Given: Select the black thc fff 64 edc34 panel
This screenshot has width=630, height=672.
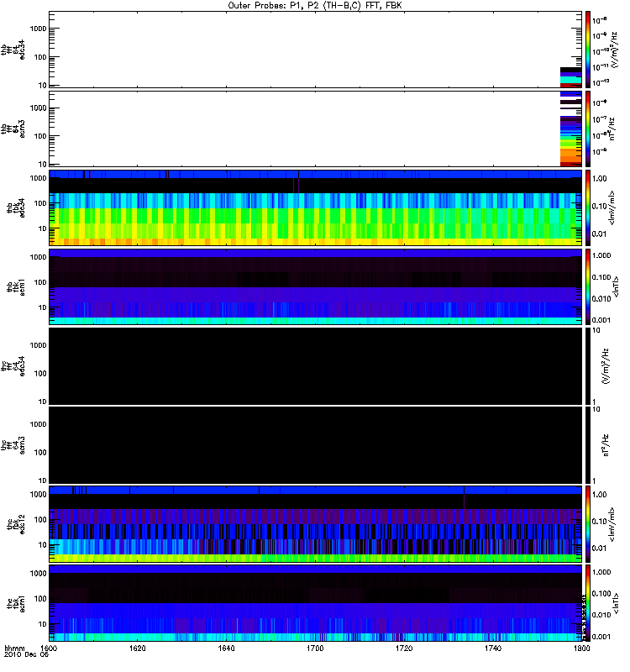Looking at the screenshot, I should point(316,366).
